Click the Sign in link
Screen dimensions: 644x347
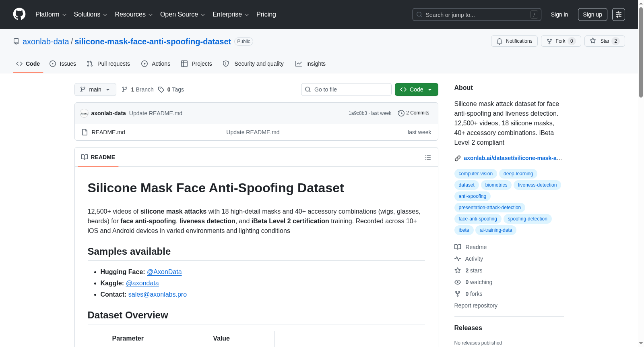(x=559, y=15)
